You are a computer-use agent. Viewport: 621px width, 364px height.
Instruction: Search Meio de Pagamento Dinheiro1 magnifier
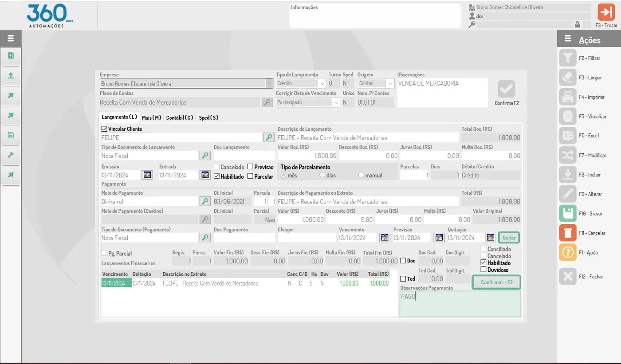204,201
